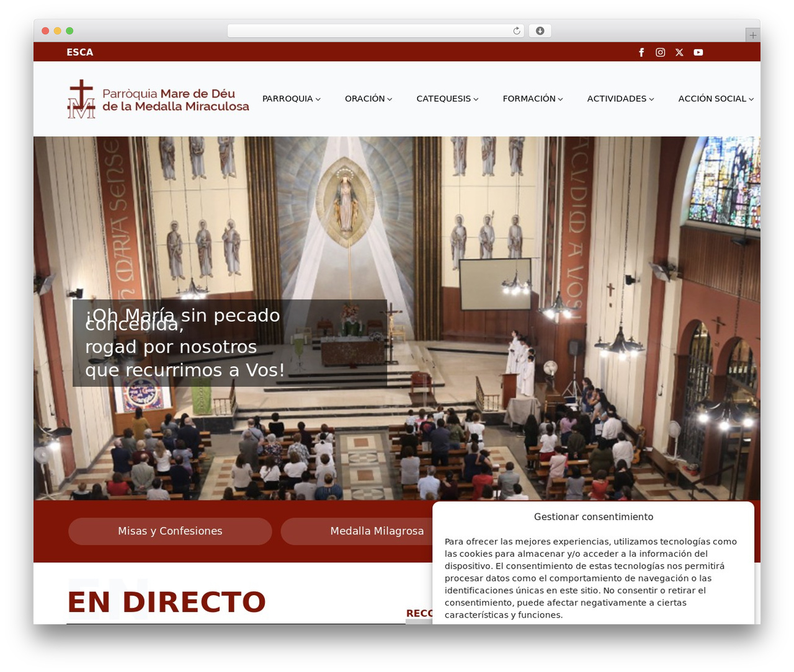Click the EN DIRECTO heading
The height and width of the screenshot is (672, 794).
166,602
